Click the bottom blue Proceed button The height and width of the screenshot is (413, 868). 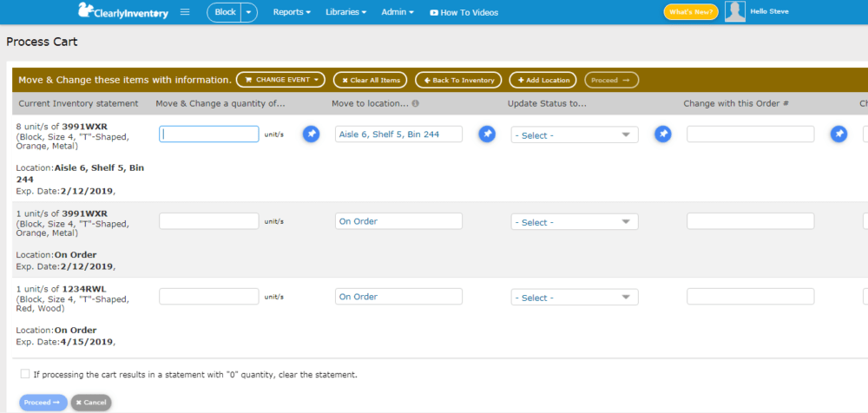pyautogui.click(x=43, y=403)
